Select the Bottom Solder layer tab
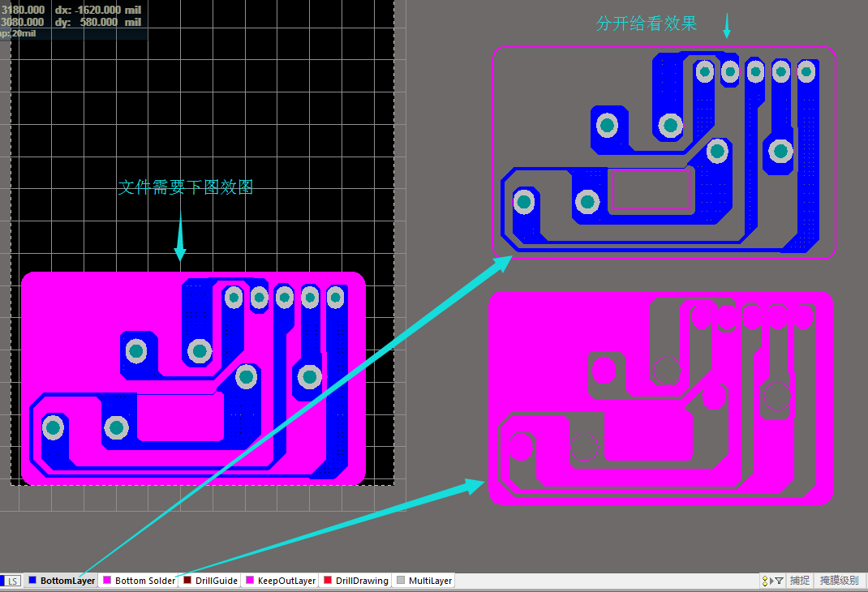The height and width of the screenshot is (592, 868). pyautogui.click(x=144, y=581)
